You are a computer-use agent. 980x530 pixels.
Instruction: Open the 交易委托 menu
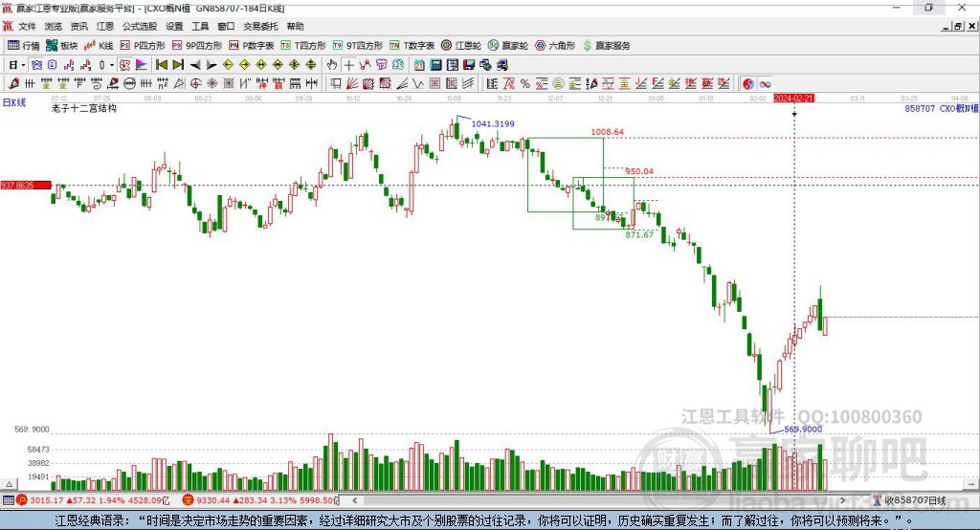click(x=260, y=26)
